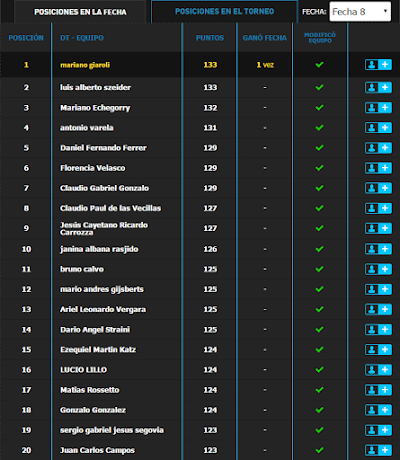Add janina albana rasjido user icon
The image size is (400, 460).
pyautogui.click(x=378, y=249)
